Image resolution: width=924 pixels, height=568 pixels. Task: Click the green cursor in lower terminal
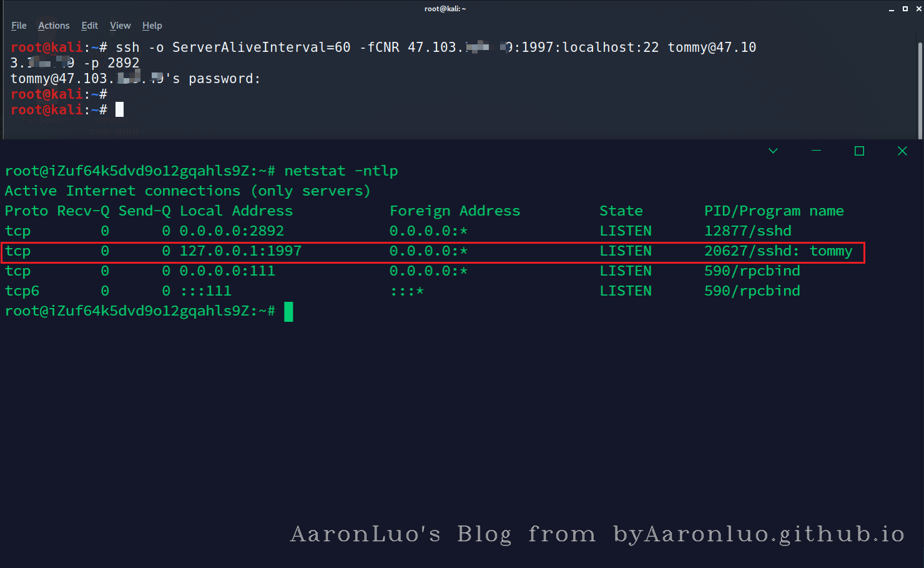(288, 311)
